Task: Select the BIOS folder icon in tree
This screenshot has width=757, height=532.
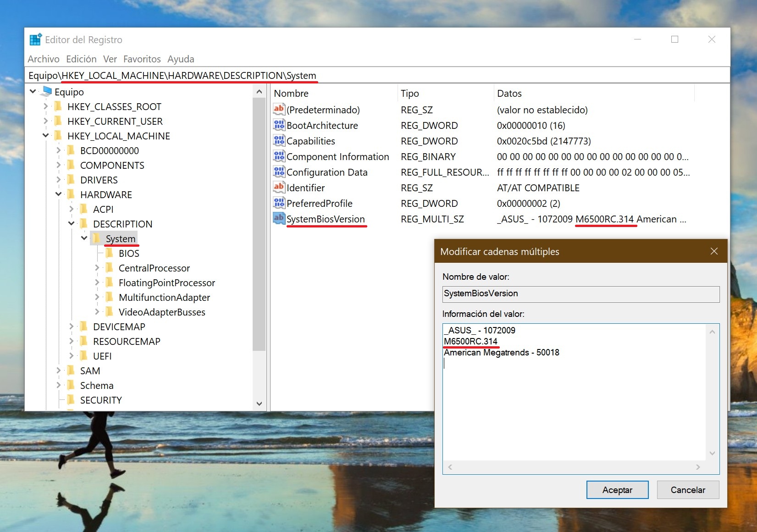Action: 110,253
